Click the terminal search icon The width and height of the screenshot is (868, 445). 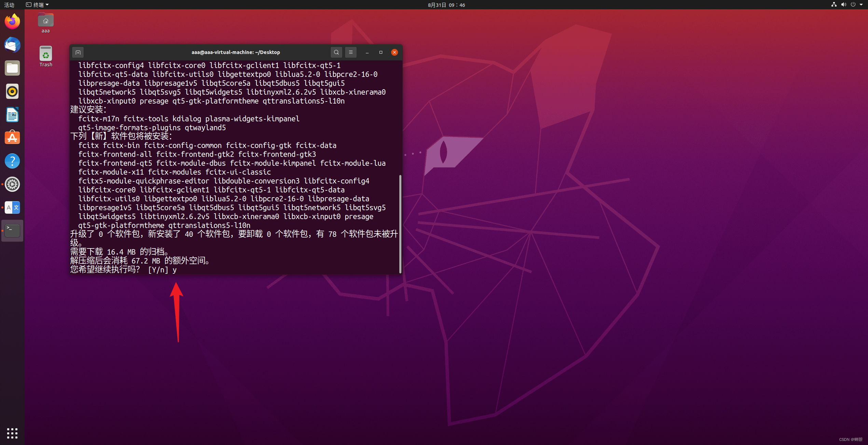point(336,52)
